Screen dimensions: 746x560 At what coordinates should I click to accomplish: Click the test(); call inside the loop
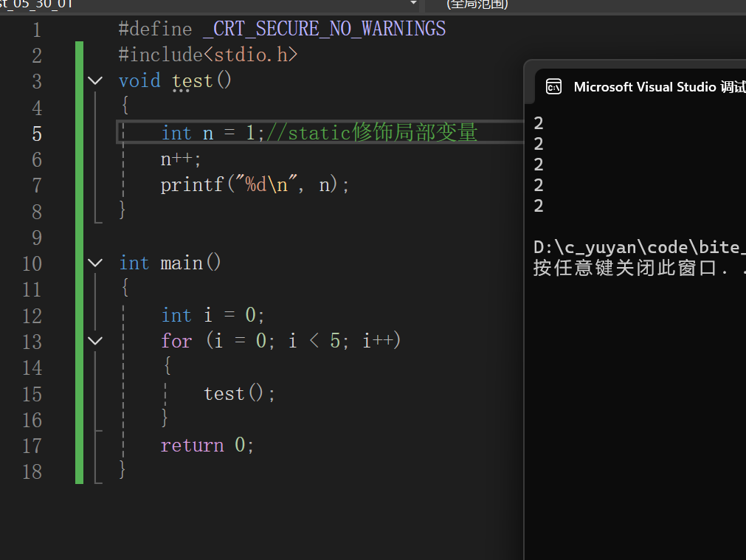coord(239,393)
